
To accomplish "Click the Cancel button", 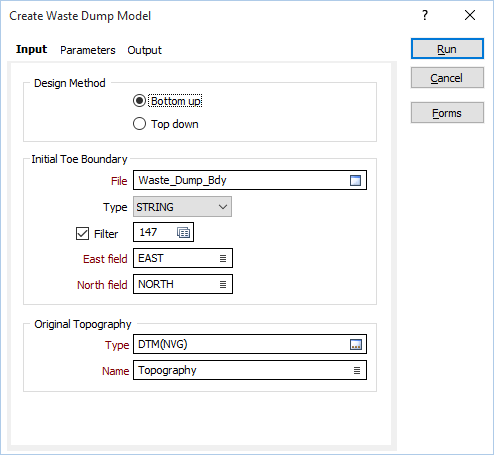I will 447,78.
